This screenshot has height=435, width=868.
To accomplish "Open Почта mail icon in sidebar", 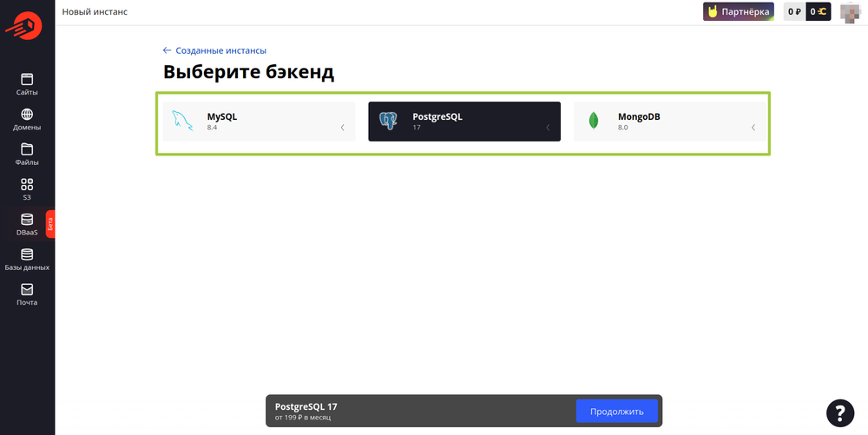I will [27, 289].
